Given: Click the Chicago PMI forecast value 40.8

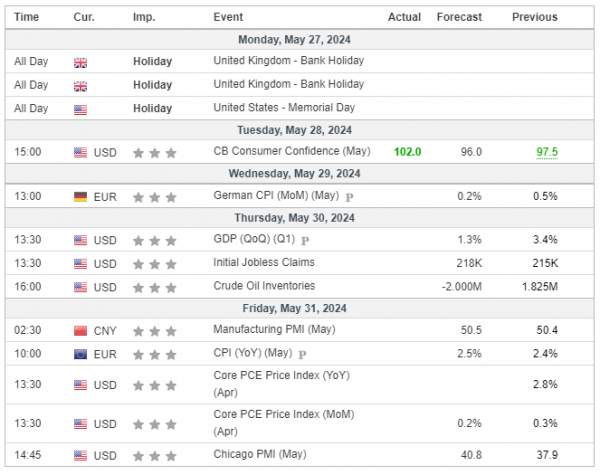Looking at the screenshot, I should click(x=471, y=455).
